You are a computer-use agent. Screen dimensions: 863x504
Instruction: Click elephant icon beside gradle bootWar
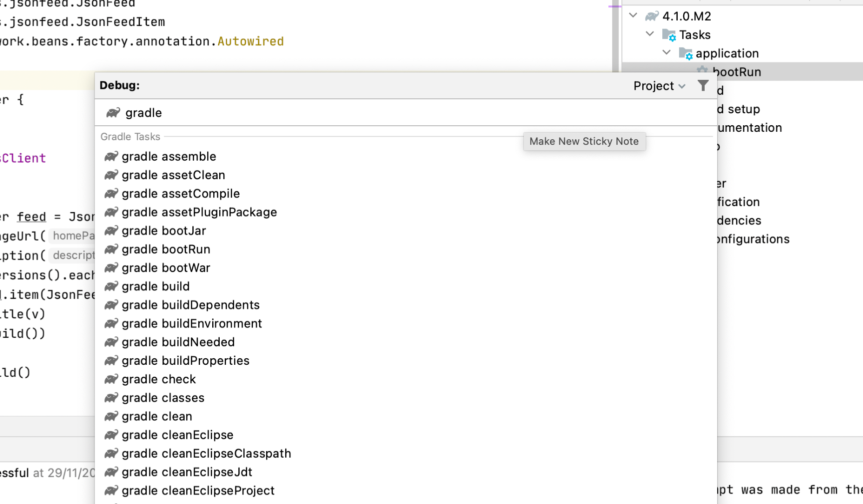(111, 268)
